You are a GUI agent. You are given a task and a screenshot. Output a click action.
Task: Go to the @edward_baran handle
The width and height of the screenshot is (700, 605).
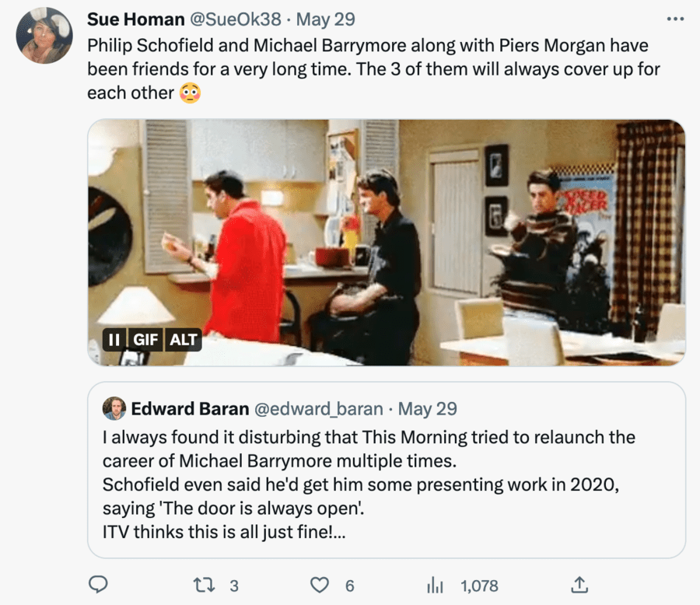[x=319, y=409]
